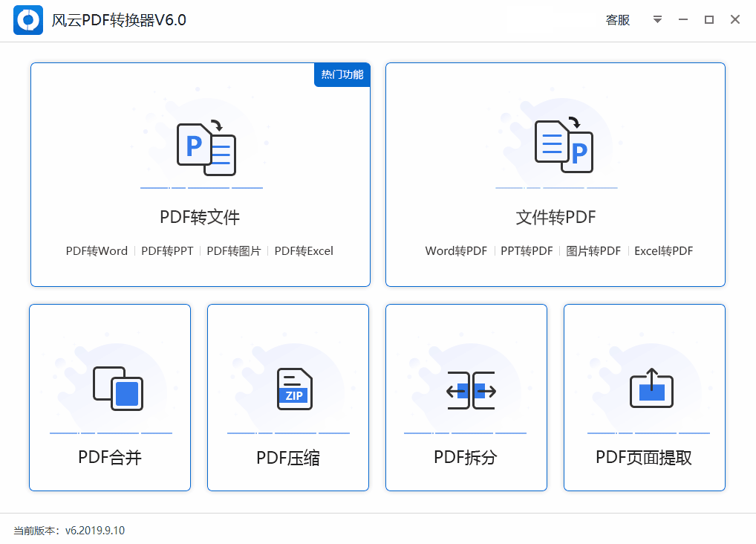Open the PDF转文件 conversion icon
756x544 pixels.
[x=206, y=146]
